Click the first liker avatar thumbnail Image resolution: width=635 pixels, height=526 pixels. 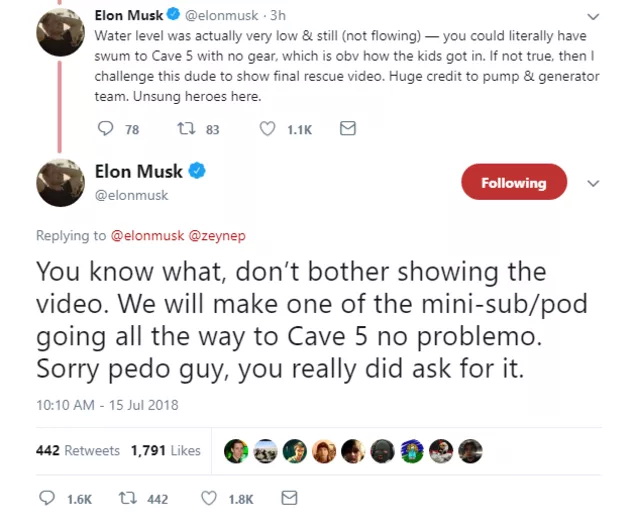236,451
